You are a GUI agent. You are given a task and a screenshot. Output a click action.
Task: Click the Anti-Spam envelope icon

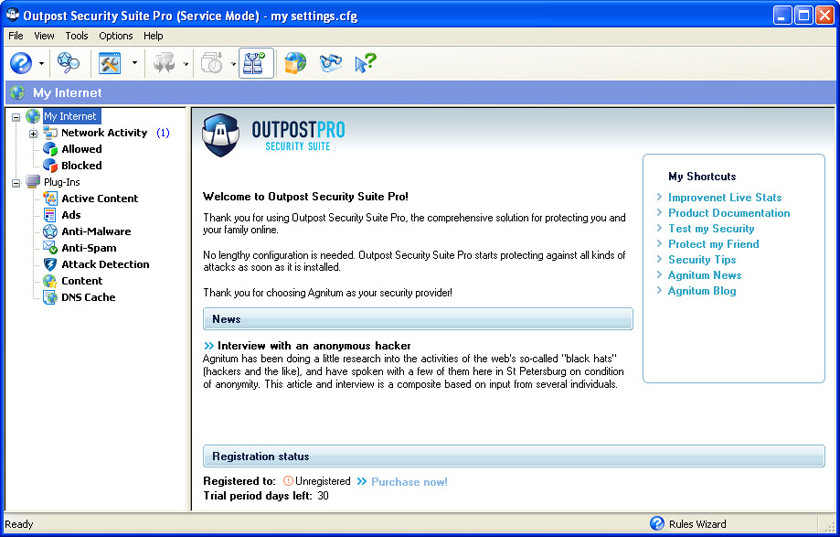tap(50, 248)
